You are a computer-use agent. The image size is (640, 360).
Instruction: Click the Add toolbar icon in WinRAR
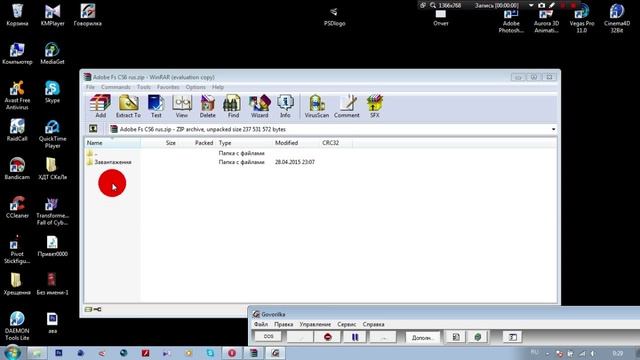(x=100, y=106)
